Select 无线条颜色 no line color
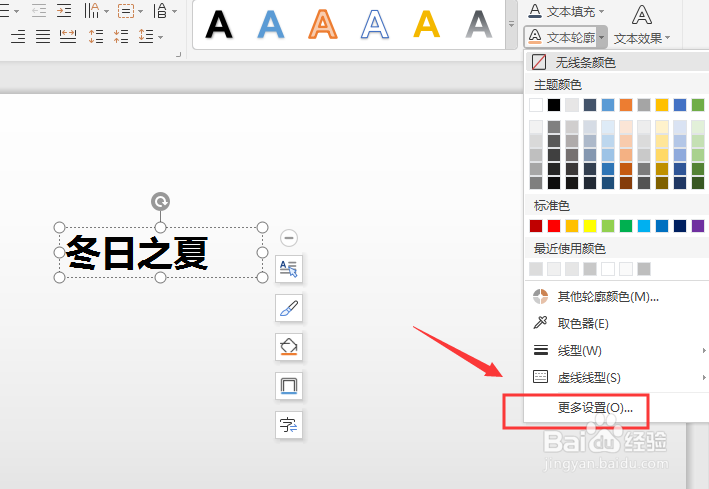 pos(617,62)
